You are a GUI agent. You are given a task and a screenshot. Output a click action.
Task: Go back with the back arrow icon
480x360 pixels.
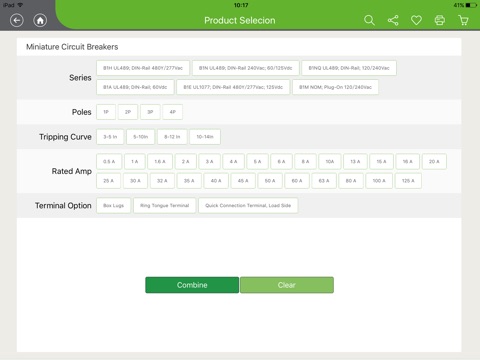17,20
